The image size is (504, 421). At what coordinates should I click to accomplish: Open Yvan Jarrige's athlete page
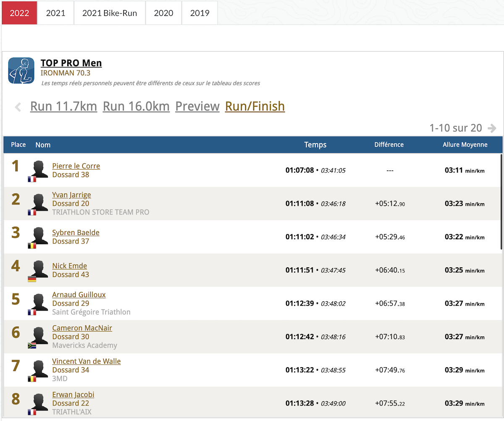click(71, 195)
